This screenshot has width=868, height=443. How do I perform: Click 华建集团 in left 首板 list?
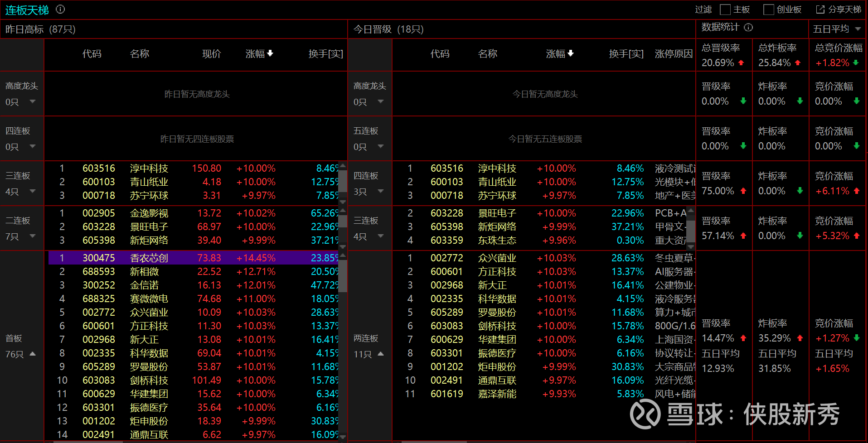coord(149,394)
